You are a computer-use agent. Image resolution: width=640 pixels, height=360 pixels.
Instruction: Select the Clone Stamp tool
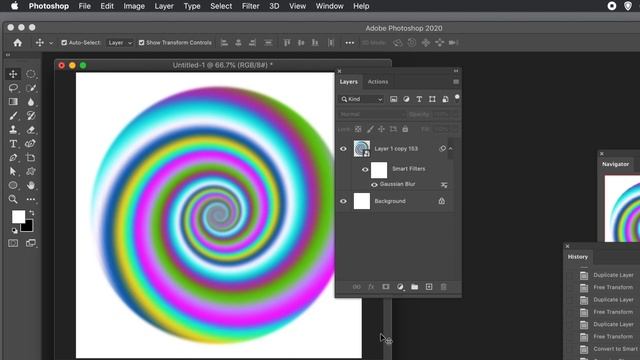point(13,129)
